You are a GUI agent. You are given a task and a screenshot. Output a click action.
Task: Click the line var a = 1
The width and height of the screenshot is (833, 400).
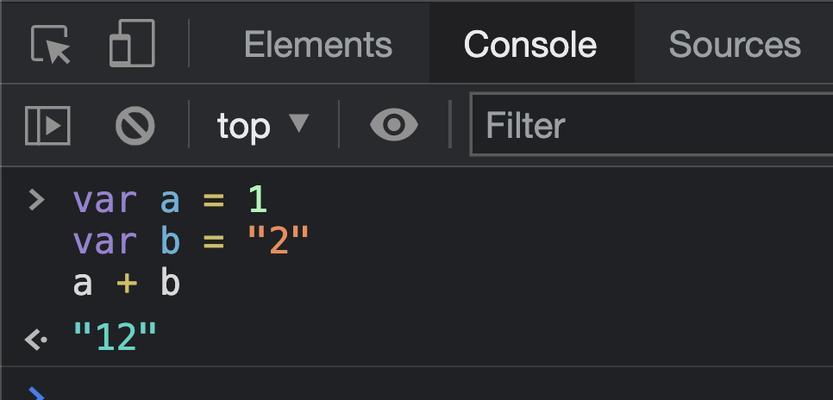(x=170, y=201)
